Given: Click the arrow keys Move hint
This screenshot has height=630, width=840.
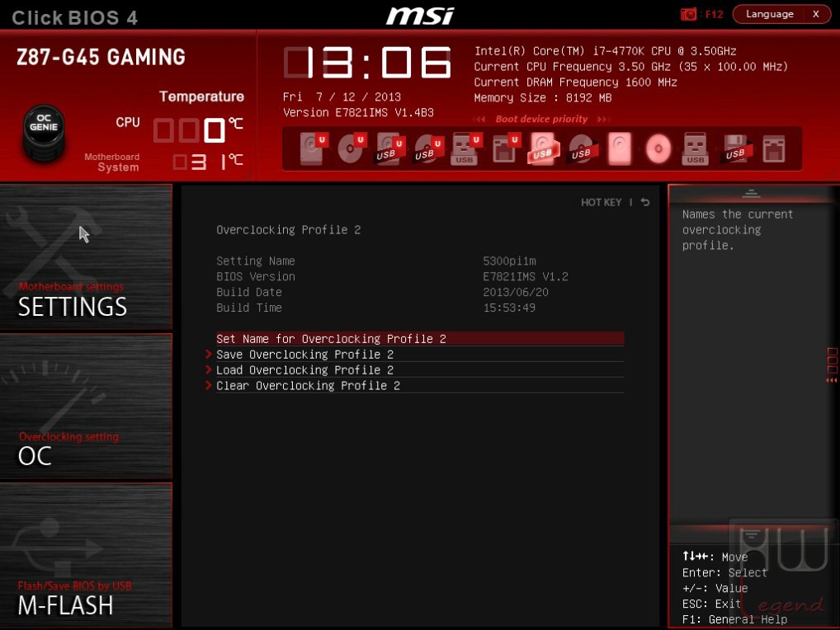Looking at the screenshot, I should tap(715, 557).
